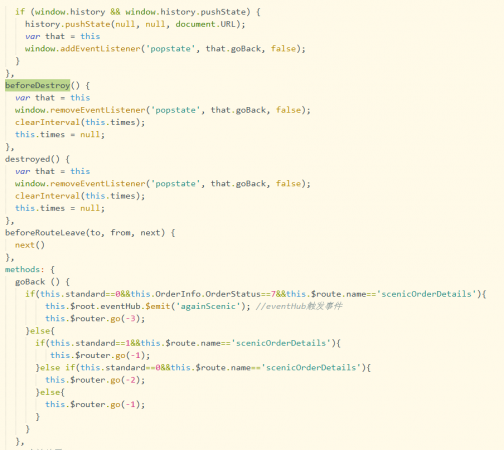Click the highlighted beforeDestroy method name

[37, 85]
